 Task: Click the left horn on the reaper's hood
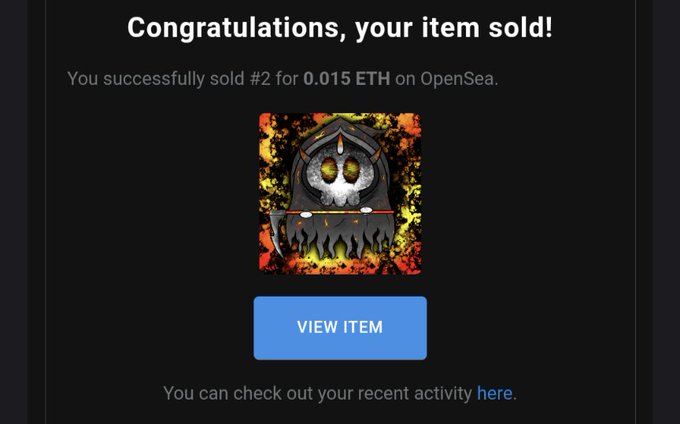[x=306, y=154]
